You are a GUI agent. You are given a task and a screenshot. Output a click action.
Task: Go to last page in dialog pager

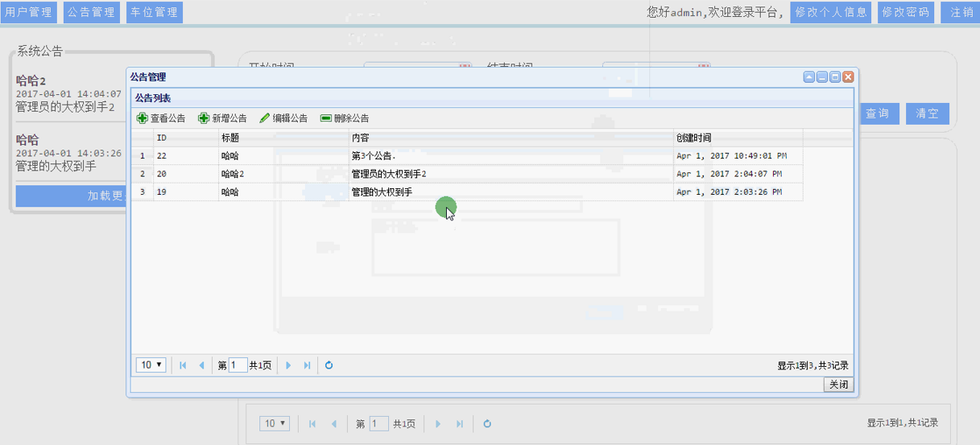[x=307, y=365]
